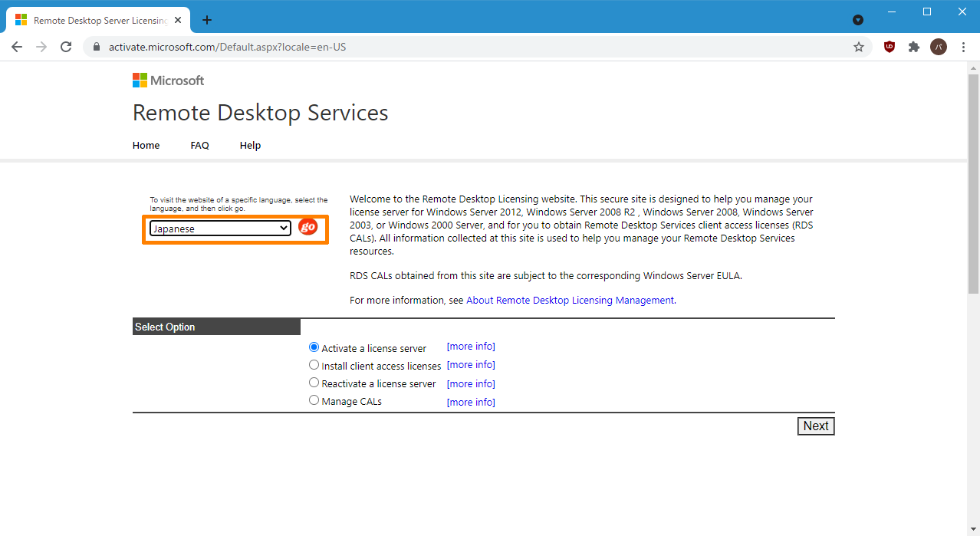Open the Chrome profile avatar

coord(939,47)
